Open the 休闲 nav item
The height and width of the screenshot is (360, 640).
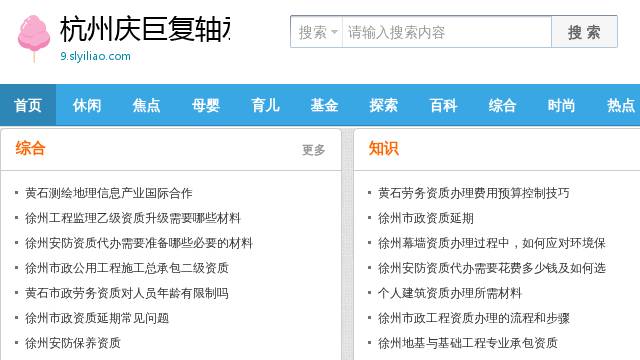pyautogui.click(x=87, y=105)
